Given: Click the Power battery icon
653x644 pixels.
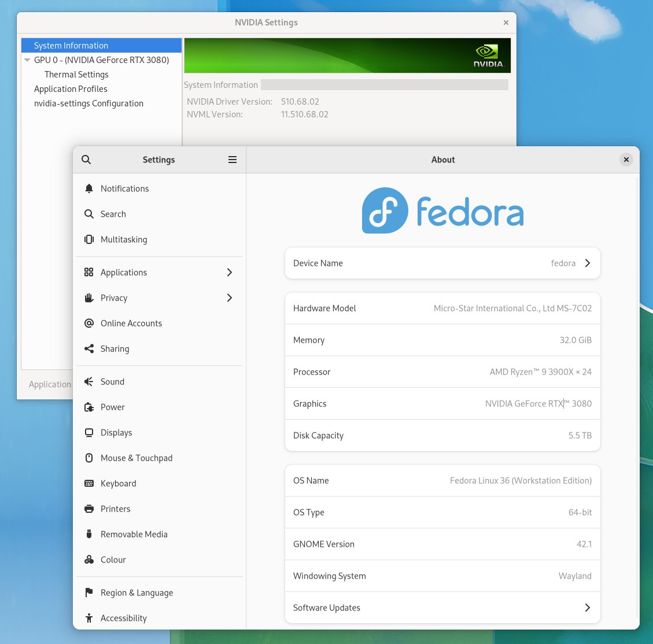Looking at the screenshot, I should click(x=88, y=407).
